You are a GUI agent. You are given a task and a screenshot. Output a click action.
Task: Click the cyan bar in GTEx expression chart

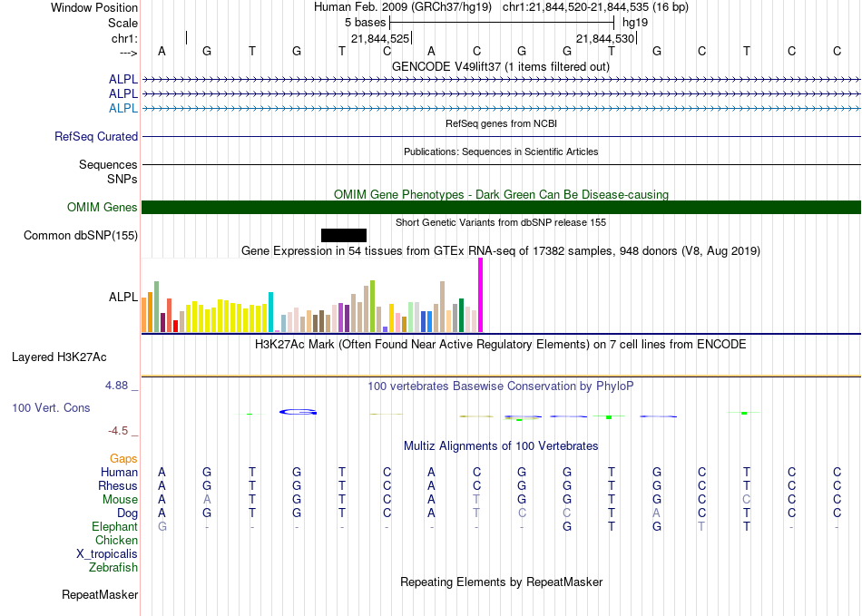point(270,312)
